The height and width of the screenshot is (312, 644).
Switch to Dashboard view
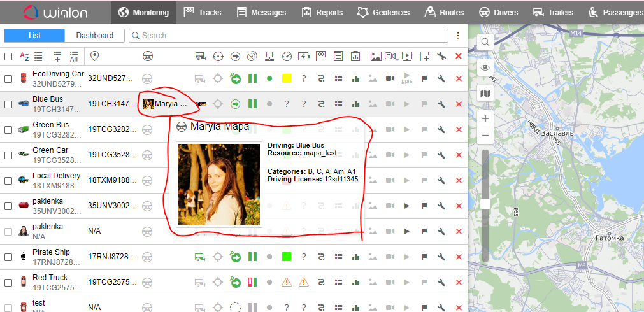[x=95, y=36]
